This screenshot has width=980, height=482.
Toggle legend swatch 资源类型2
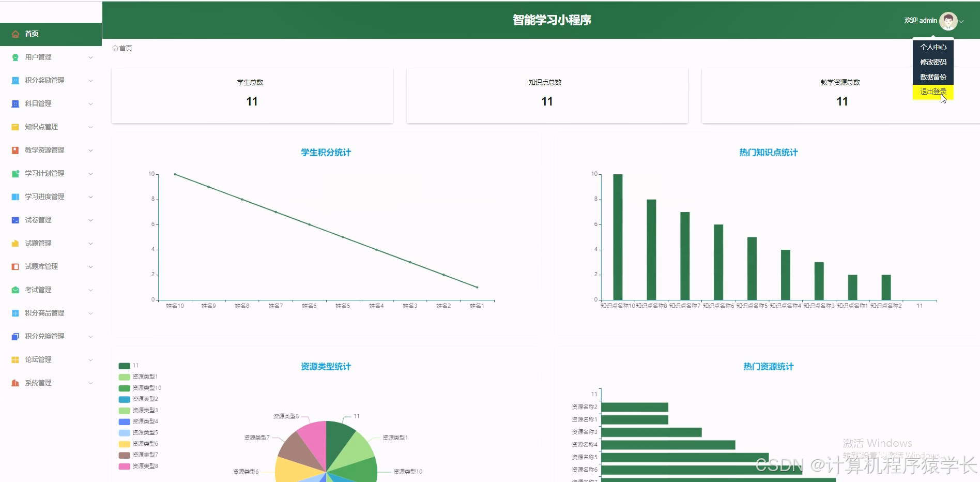coord(125,399)
